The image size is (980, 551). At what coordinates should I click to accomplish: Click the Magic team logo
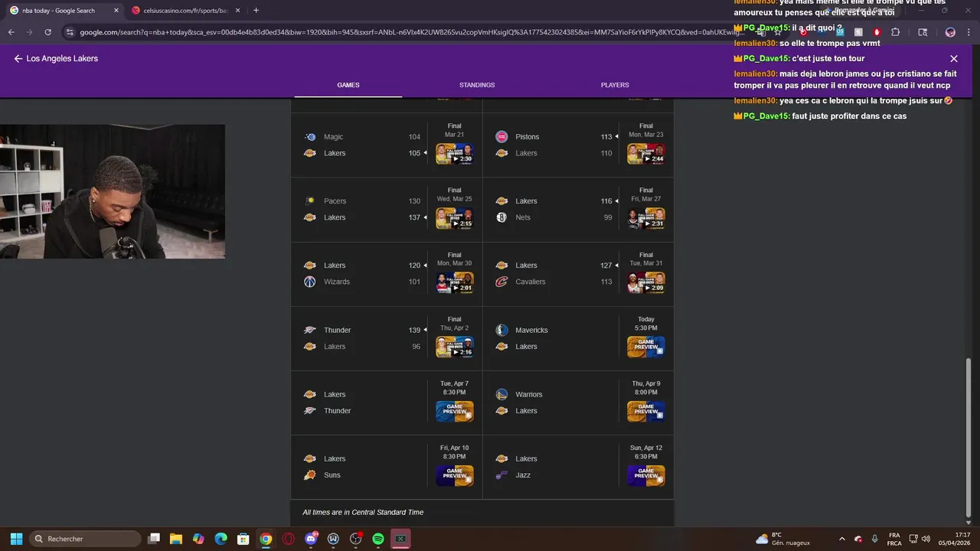pos(310,137)
